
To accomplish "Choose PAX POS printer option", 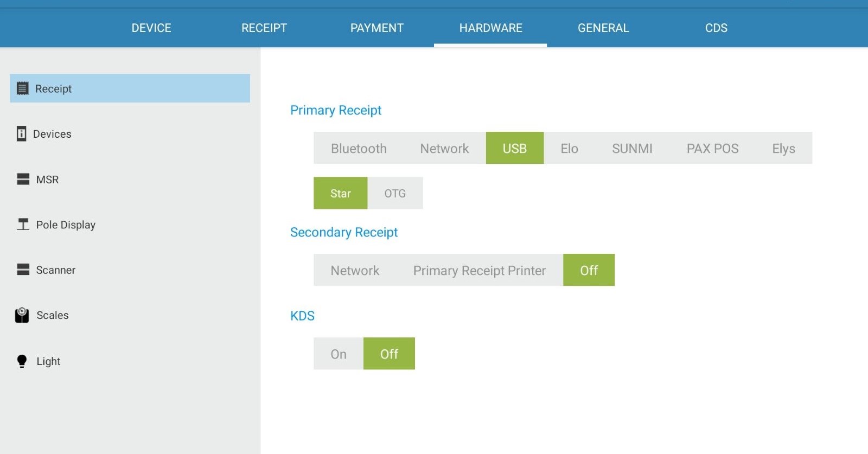I will click(712, 148).
